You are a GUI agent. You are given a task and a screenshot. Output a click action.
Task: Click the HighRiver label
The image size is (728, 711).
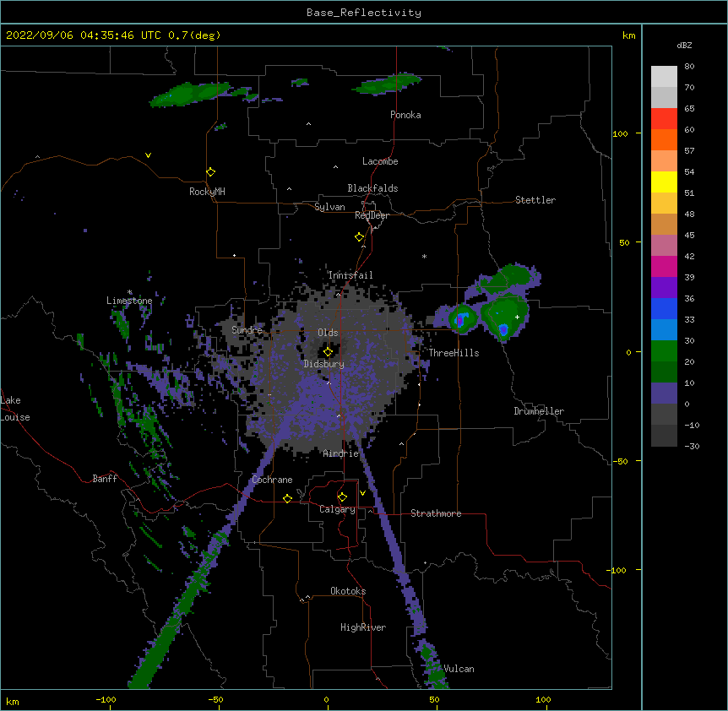click(363, 627)
